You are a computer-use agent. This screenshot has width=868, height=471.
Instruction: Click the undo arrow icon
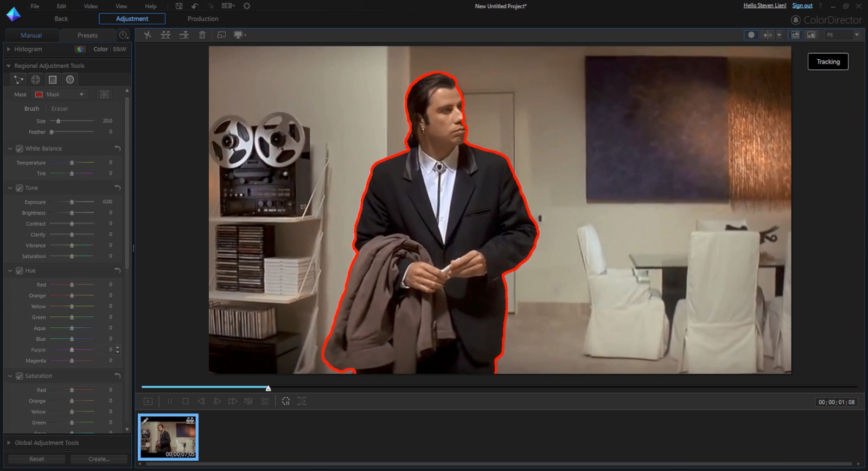[x=195, y=6]
